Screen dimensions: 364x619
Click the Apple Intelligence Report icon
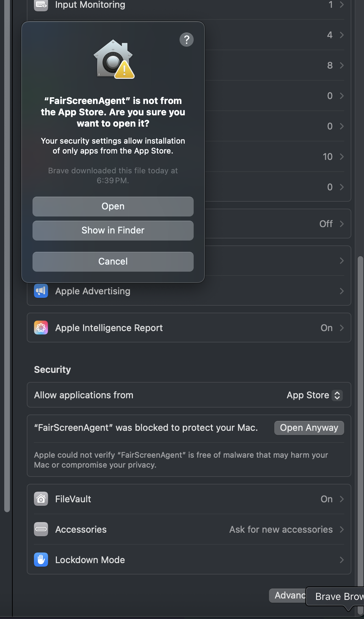point(41,328)
